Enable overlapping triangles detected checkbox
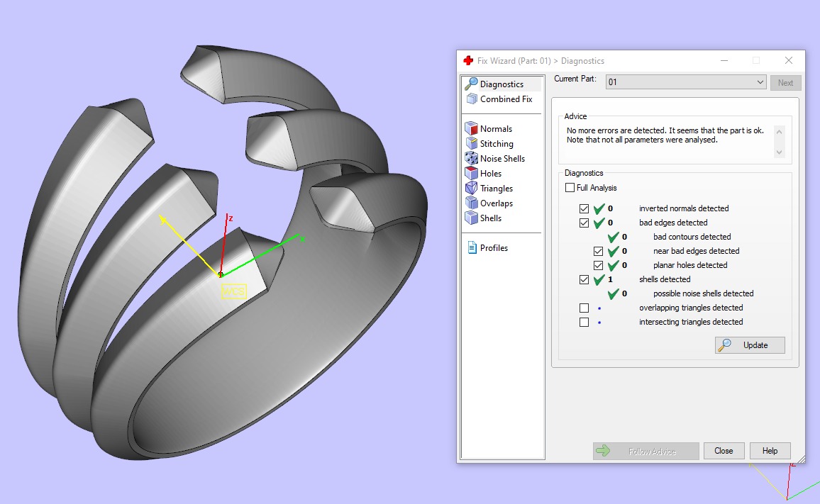The width and height of the screenshot is (820, 504). (584, 308)
